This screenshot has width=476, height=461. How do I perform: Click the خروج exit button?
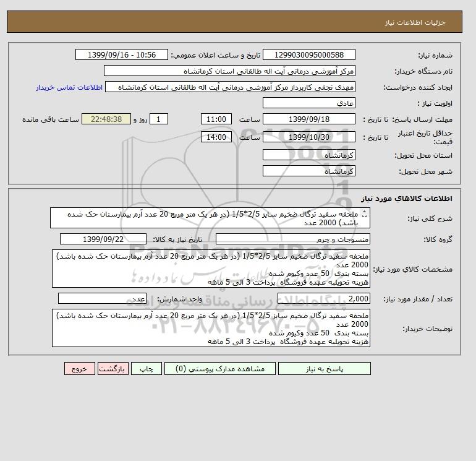[x=80, y=369]
